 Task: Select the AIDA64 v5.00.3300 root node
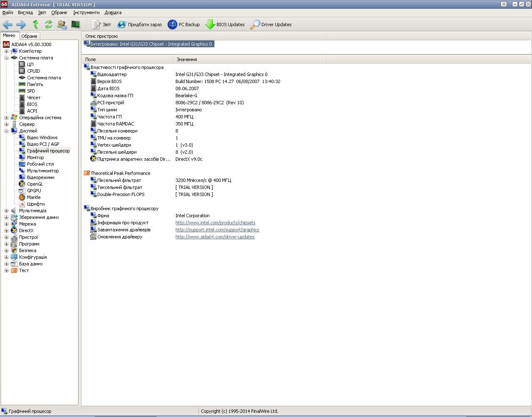31,44
